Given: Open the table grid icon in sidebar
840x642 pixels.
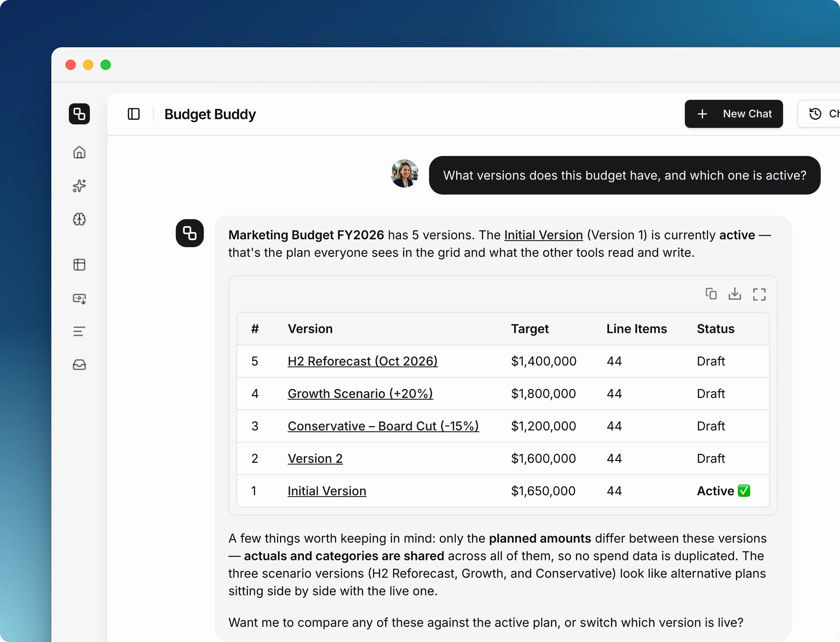Looking at the screenshot, I should coord(79,265).
